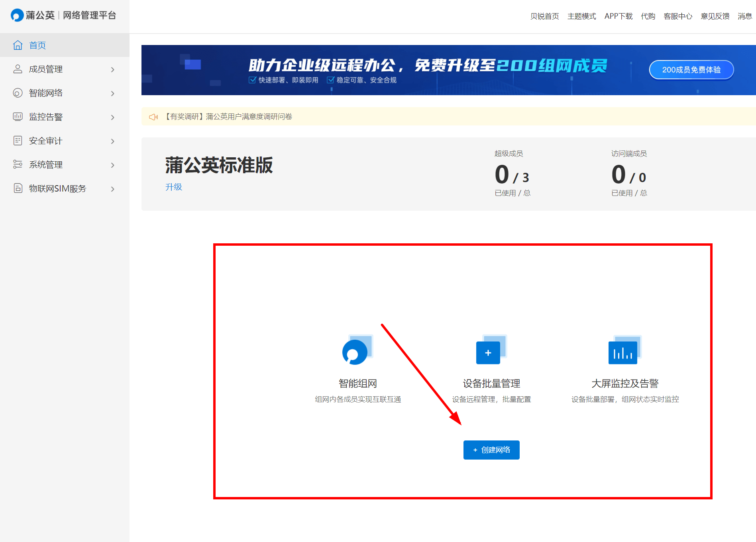Open 意见反馈 link
This screenshot has width=756, height=542.
coord(715,16)
